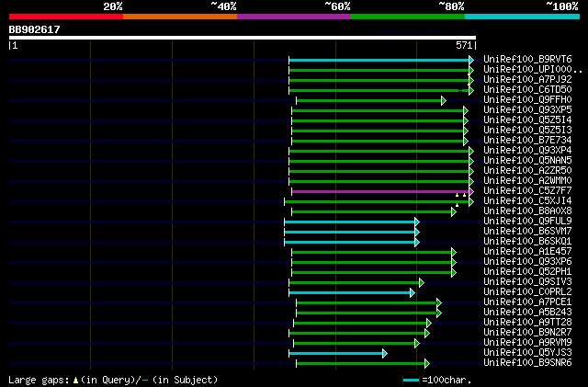
Task: Click the query end position label 571
Action: point(464,45)
